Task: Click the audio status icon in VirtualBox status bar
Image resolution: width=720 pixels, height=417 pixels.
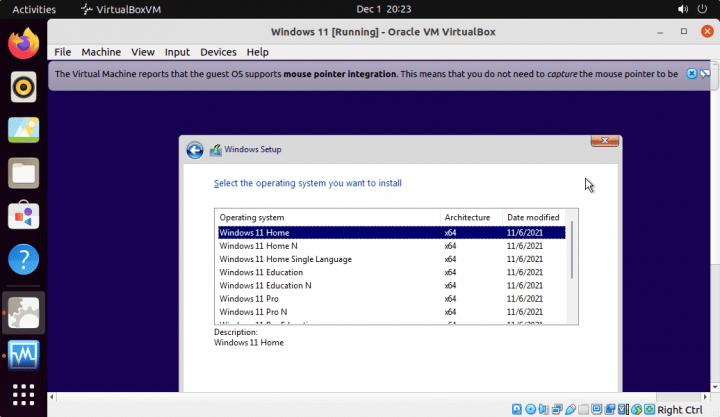Action: (544, 409)
